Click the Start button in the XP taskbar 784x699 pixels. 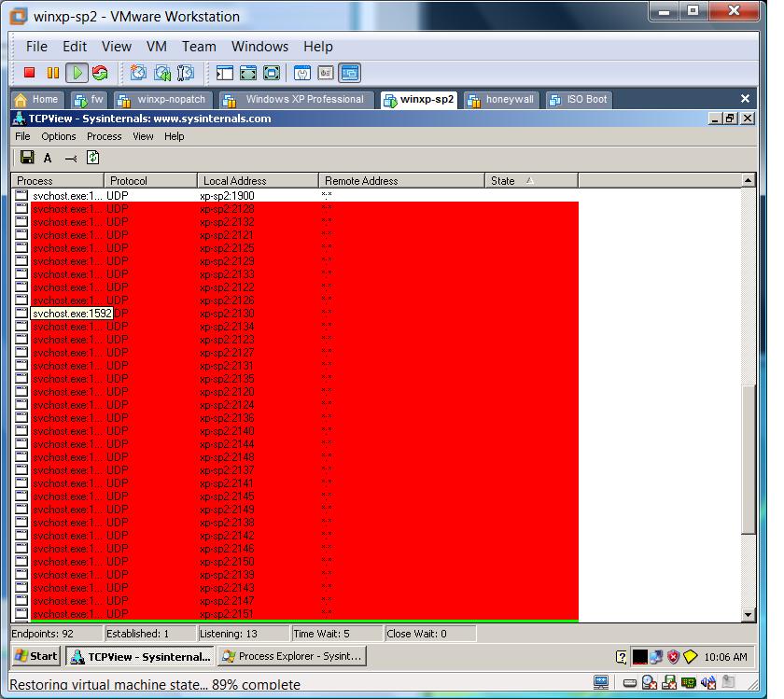[36, 656]
